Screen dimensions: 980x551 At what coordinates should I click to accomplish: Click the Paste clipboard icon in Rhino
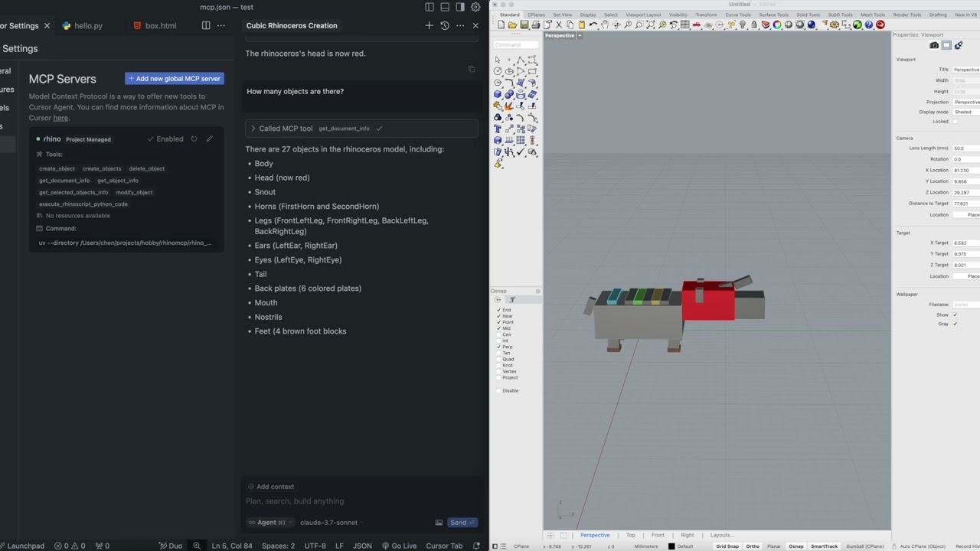[581, 25]
